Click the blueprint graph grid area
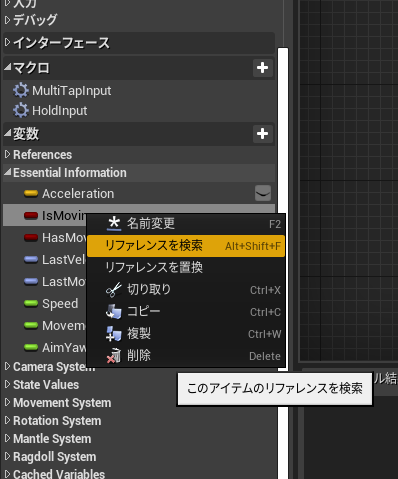The image size is (398, 479). tap(348, 180)
